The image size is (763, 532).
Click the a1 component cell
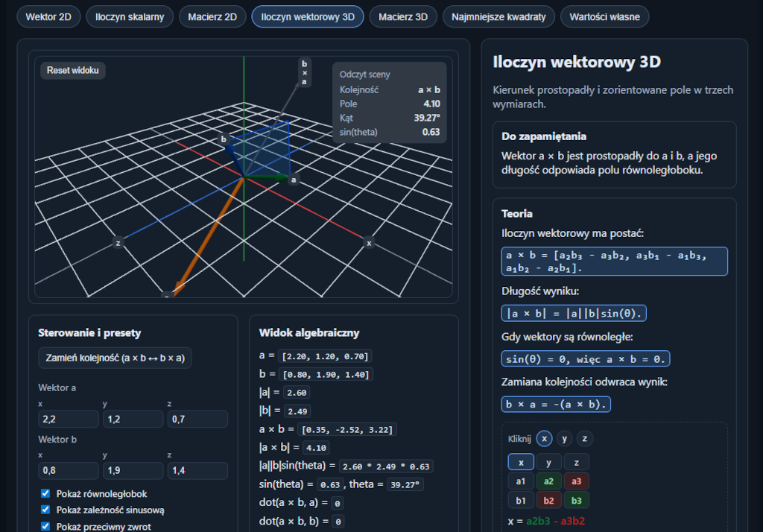pyautogui.click(x=521, y=481)
